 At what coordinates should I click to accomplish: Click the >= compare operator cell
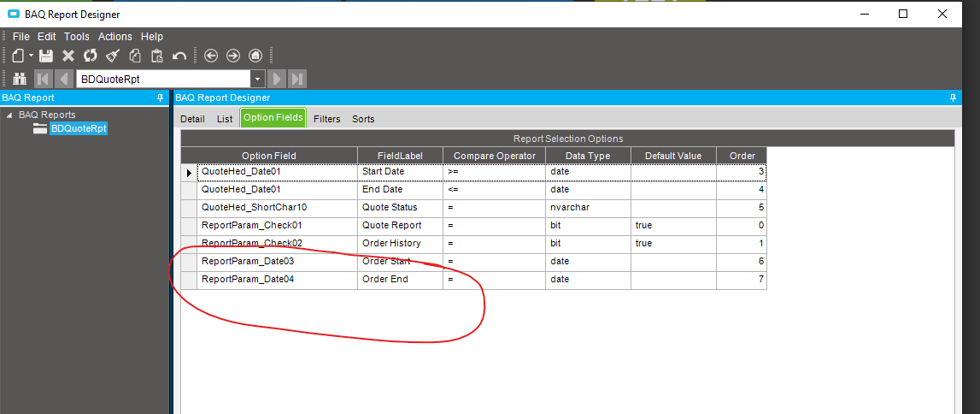coord(495,172)
